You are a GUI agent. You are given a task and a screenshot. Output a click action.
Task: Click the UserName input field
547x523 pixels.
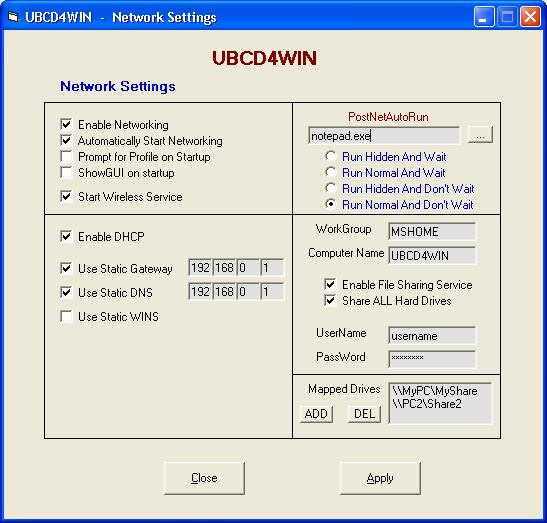432,336
